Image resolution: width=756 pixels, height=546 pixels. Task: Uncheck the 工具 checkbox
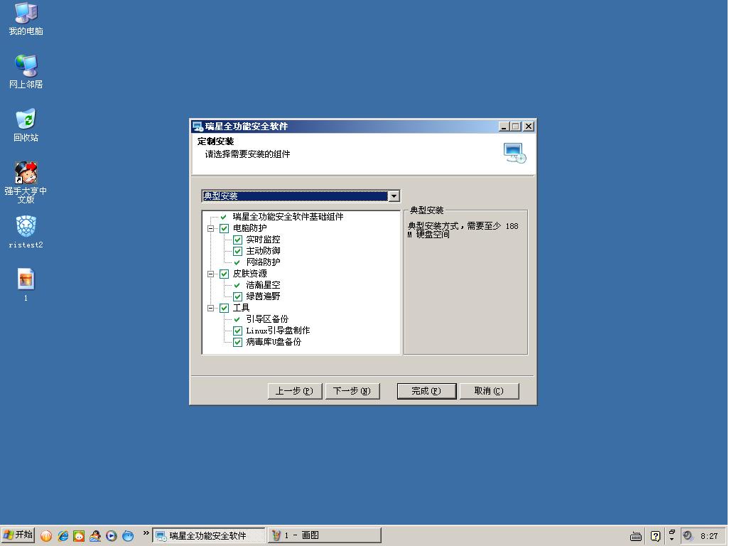pos(225,309)
